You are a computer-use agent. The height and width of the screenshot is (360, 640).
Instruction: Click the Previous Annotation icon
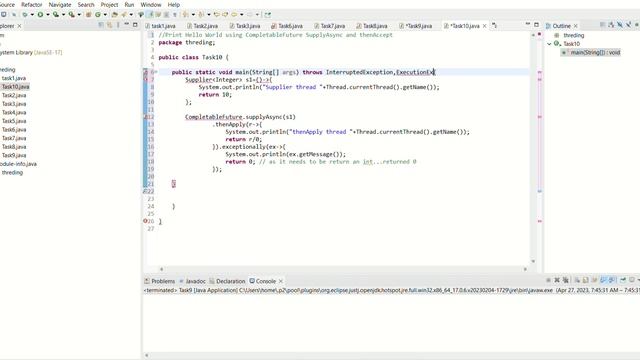201,15
